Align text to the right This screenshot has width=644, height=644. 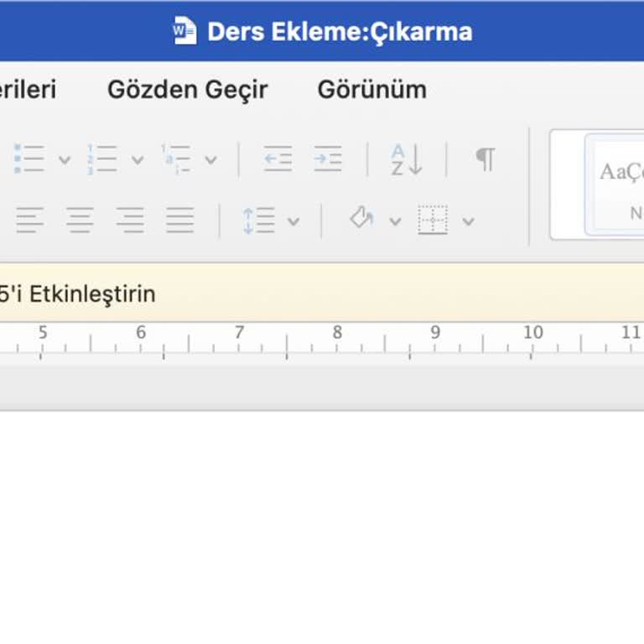click(130, 221)
